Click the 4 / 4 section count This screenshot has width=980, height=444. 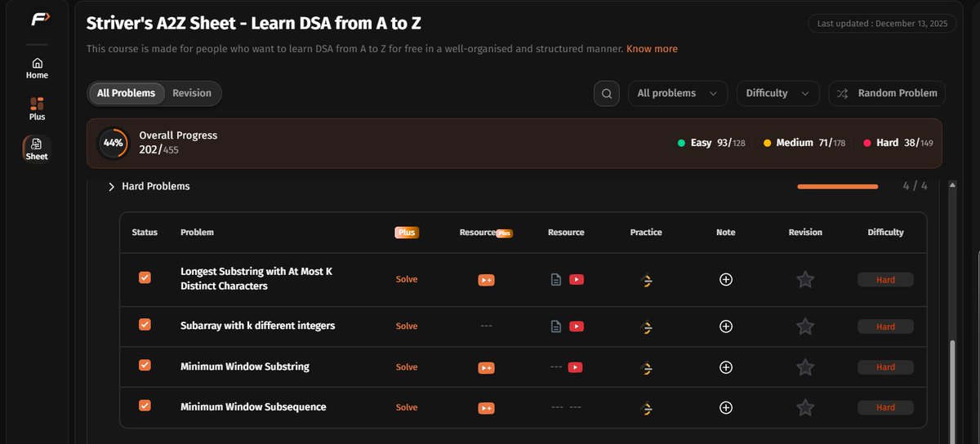tap(915, 186)
